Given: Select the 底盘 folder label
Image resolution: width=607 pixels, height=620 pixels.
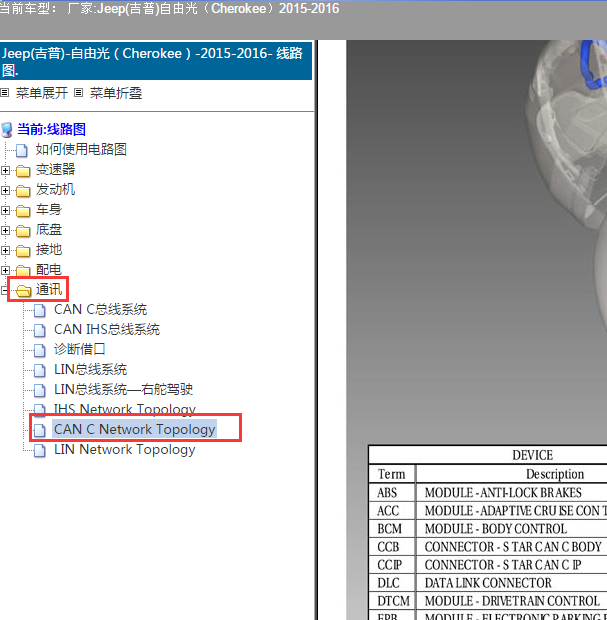Looking at the screenshot, I should 49,229.
